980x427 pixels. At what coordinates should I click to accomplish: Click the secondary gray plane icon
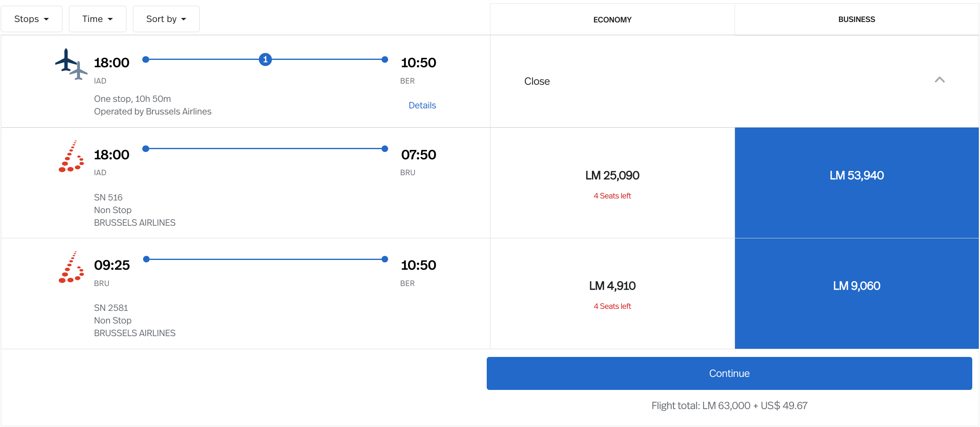(x=78, y=70)
